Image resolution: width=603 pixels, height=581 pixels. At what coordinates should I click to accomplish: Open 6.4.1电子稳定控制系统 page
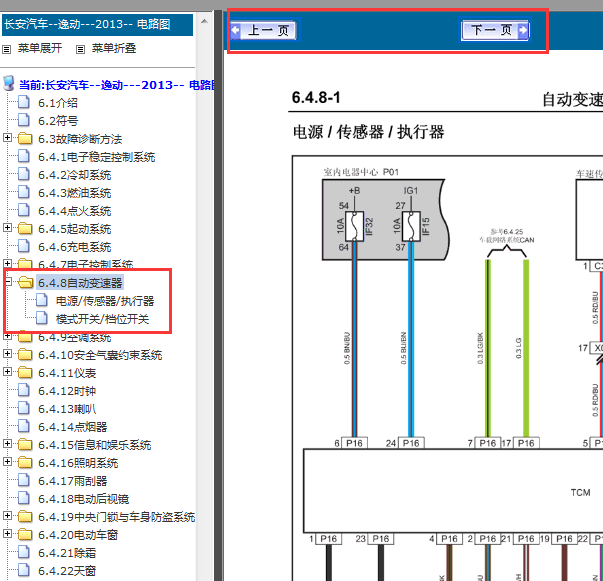tap(97, 157)
